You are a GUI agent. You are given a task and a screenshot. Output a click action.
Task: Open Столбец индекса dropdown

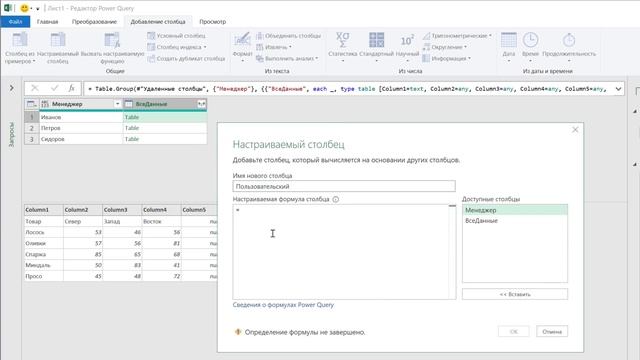point(176,47)
